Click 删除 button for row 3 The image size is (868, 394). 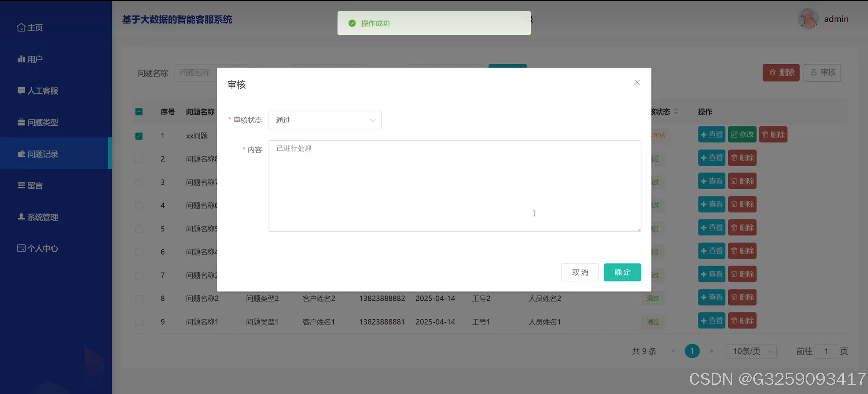[x=742, y=181]
